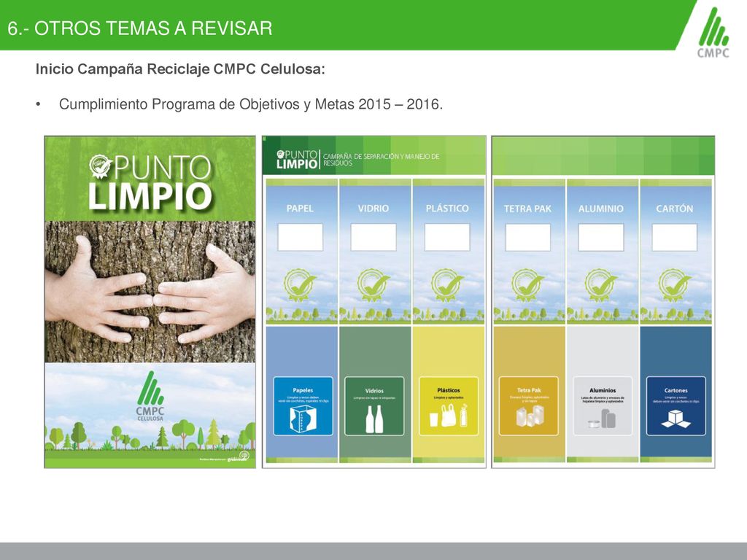Image resolution: width=747 pixels, height=560 pixels.
Task: Click the CMPC Celulosa logo on poster
Action: pos(150,396)
